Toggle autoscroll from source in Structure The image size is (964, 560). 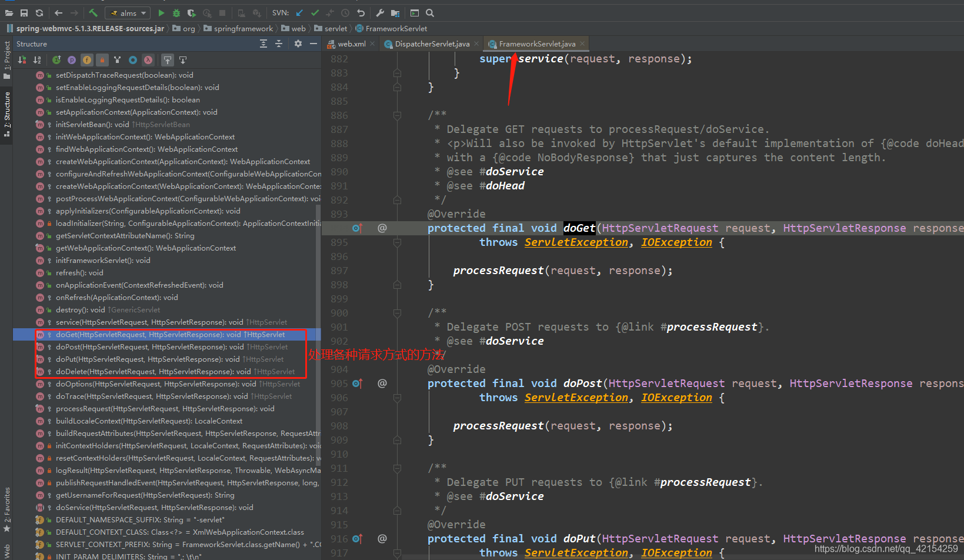(183, 60)
